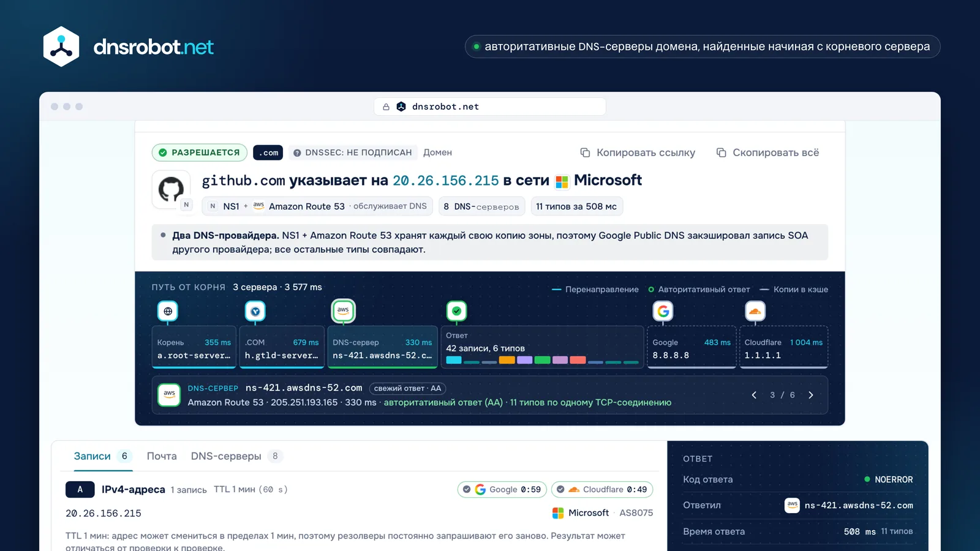The width and height of the screenshot is (980, 551).
Task: Click the .com TLD badge
Action: click(268, 152)
